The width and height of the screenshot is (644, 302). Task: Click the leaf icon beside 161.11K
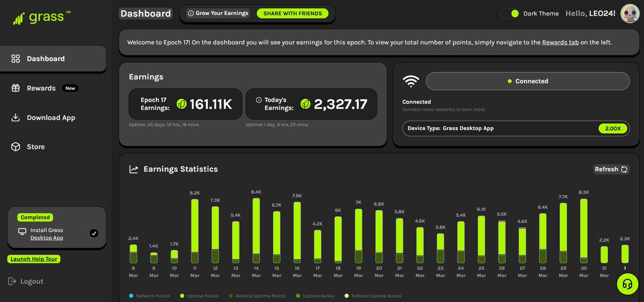click(x=181, y=104)
